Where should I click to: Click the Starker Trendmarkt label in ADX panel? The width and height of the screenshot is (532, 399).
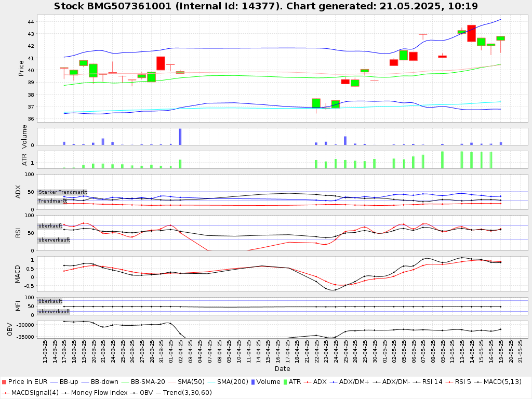tap(63, 192)
